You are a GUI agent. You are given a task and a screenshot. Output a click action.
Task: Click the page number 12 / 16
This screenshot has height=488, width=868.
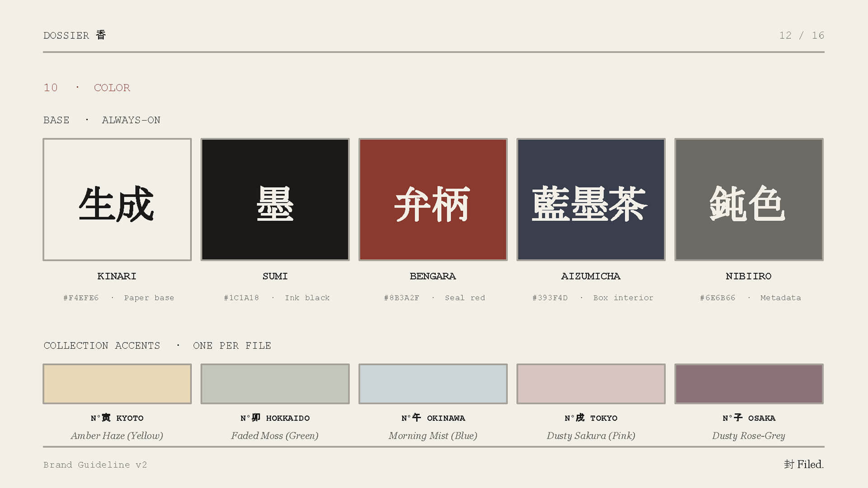(x=801, y=35)
